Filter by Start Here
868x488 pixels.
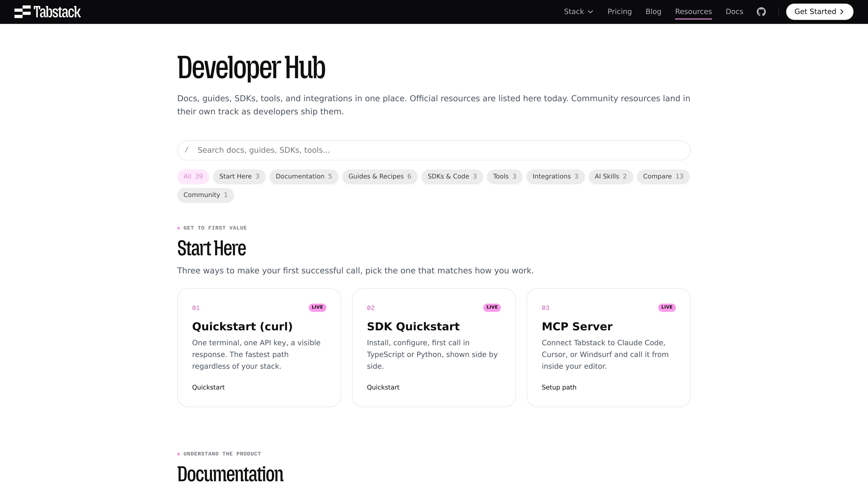[x=239, y=176]
